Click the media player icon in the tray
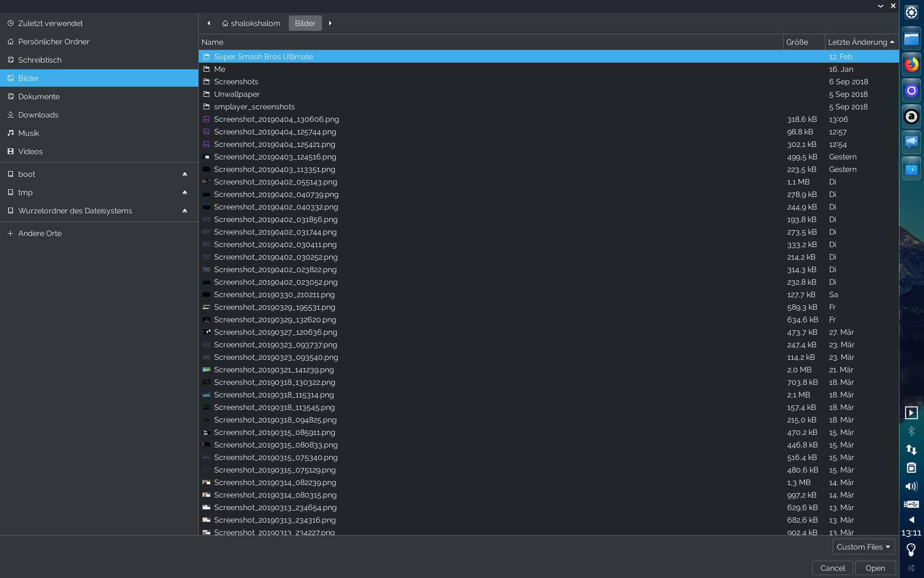Viewport: 924px width, 578px height. coord(911,413)
